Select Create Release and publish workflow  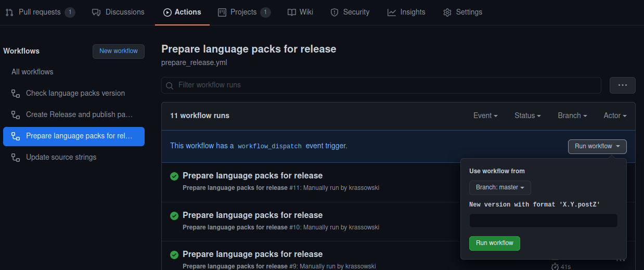[74, 114]
